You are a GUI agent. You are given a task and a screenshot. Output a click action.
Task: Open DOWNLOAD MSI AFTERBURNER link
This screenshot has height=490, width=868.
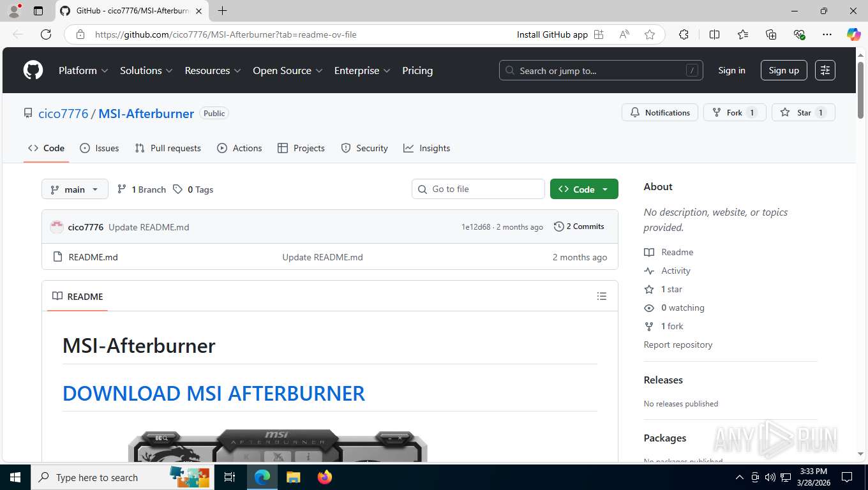214,393
